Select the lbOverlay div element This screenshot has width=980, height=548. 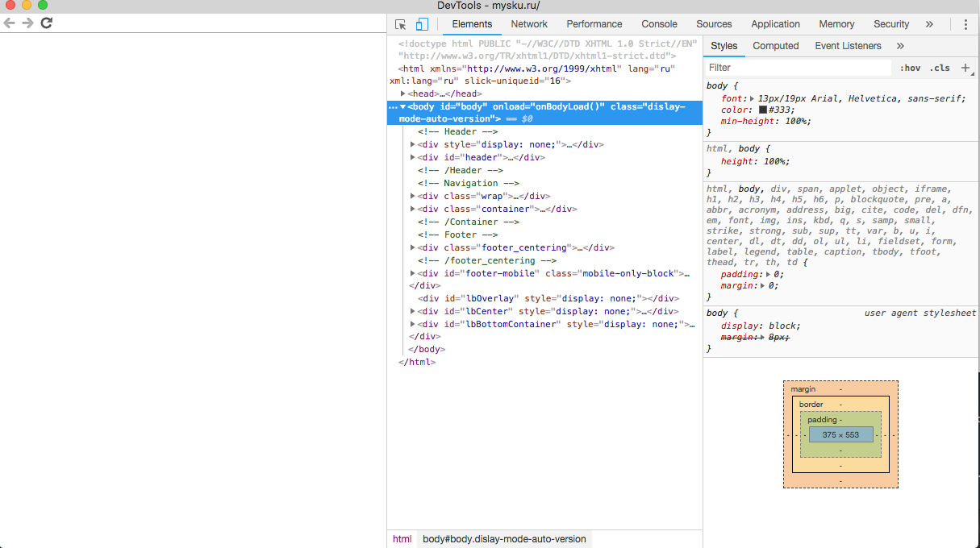tap(548, 298)
